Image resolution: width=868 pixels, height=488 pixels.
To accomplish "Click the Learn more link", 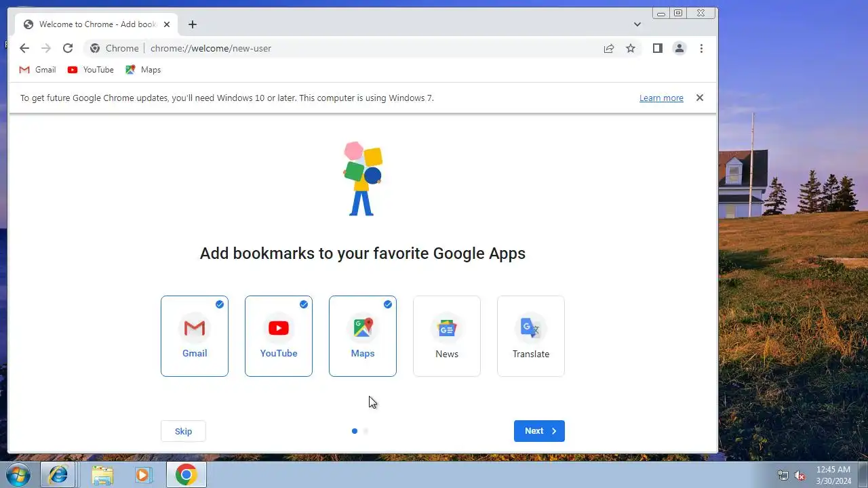I will pyautogui.click(x=661, y=98).
